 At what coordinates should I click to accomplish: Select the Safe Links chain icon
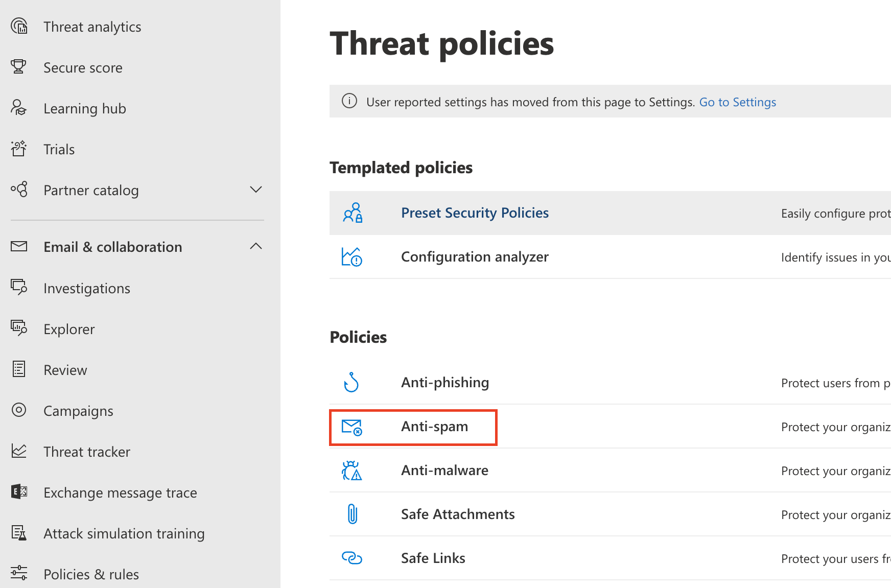tap(353, 558)
